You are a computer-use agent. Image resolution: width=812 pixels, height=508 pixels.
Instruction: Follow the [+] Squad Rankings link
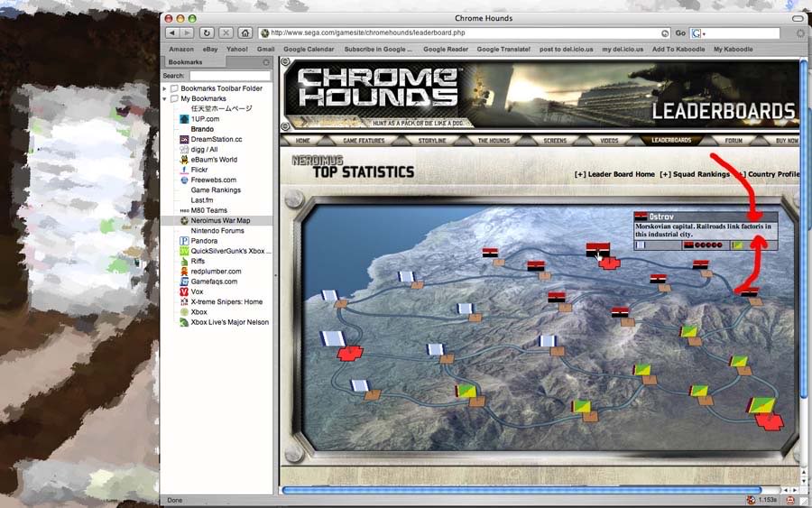click(x=695, y=174)
